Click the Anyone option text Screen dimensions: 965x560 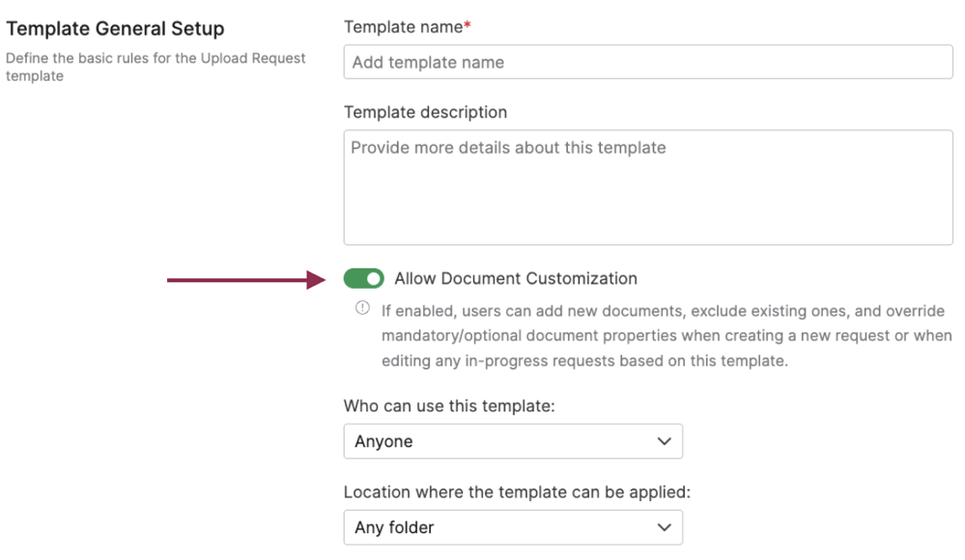click(386, 441)
